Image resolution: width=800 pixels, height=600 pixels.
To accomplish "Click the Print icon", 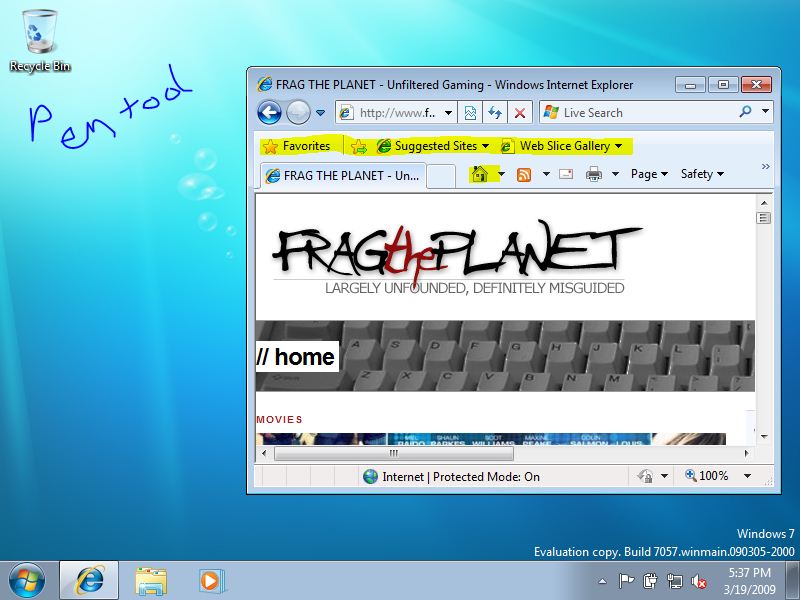I will [x=594, y=174].
